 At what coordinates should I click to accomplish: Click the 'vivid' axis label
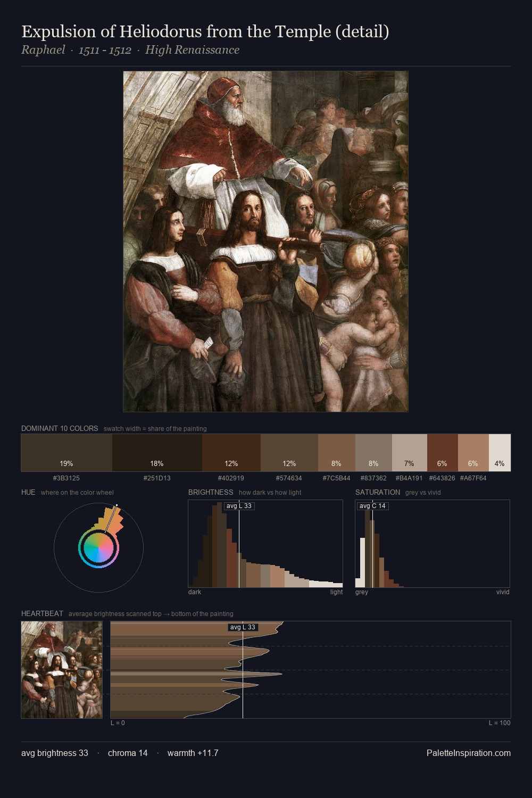(x=503, y=592)
